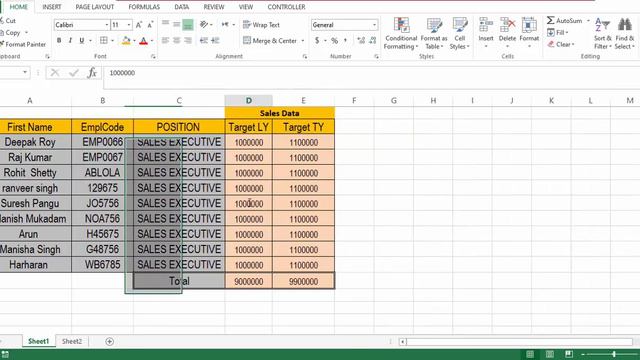Click AutoSum sigma button

564,20
